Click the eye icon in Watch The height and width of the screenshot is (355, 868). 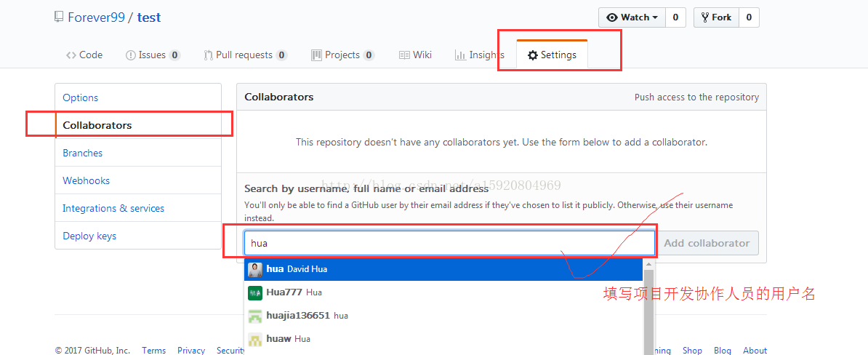[611, 17]
